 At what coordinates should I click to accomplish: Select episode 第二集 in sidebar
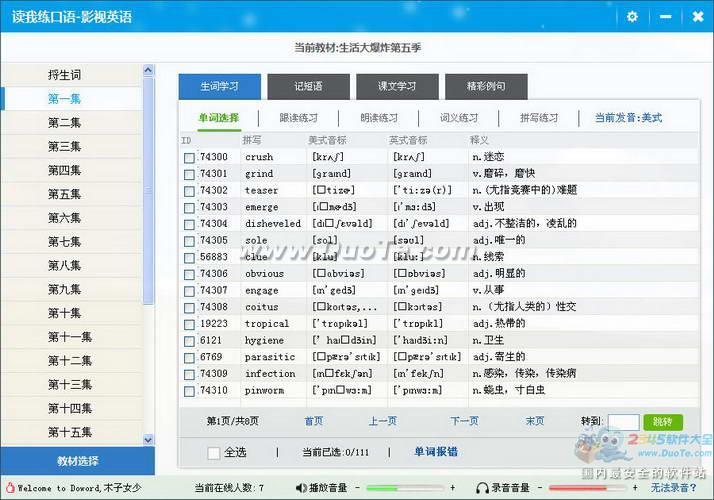click(x=72, y=122)
